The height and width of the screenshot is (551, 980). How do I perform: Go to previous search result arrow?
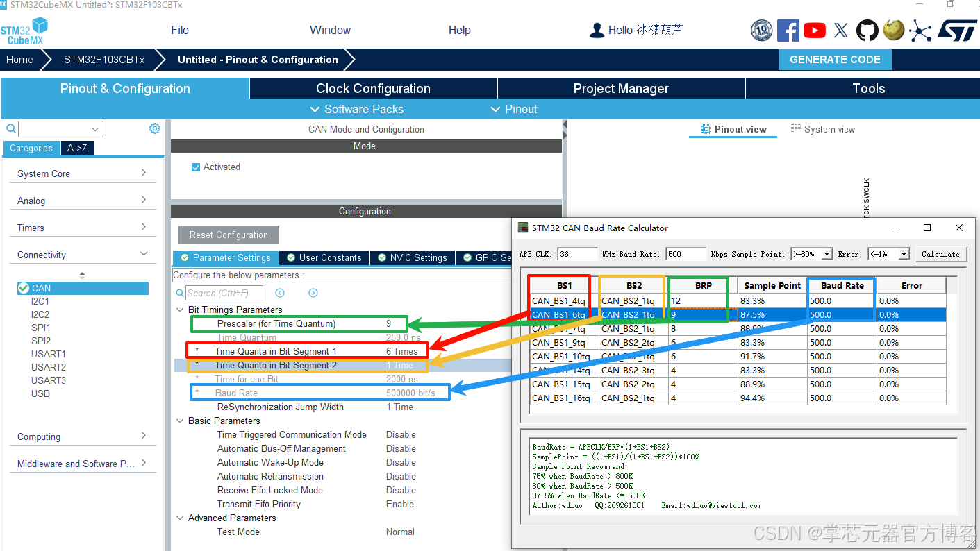click(x=280, y=293)
